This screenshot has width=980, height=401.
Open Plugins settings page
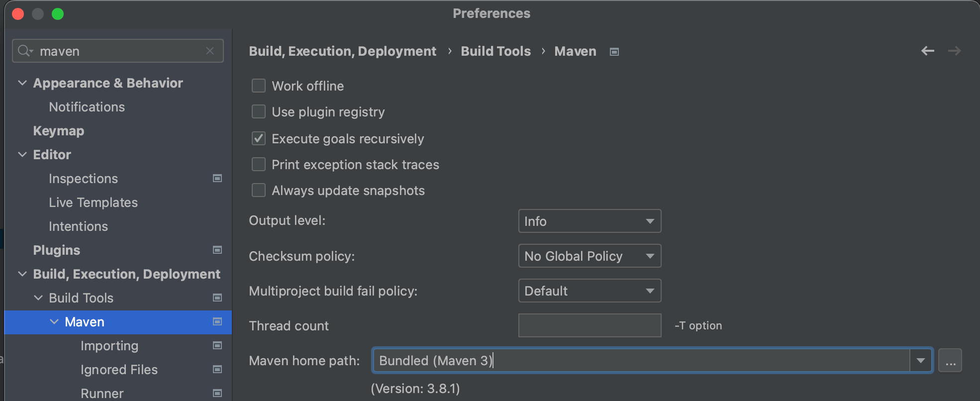click(x=56, y=250)
